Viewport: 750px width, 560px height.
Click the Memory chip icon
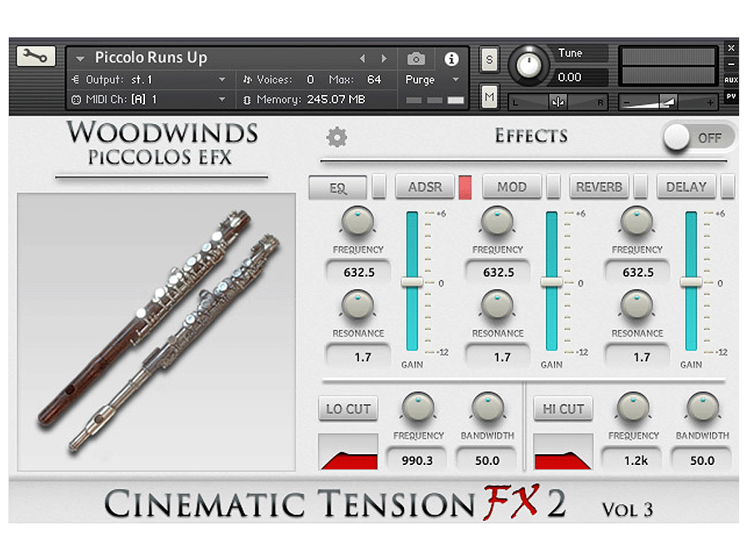click(247, 100)
